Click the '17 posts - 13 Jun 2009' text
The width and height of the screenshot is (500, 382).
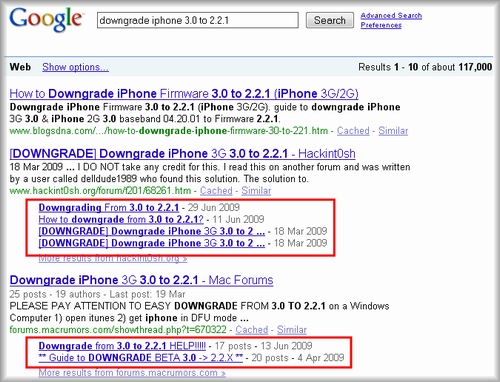click(263, 346)
